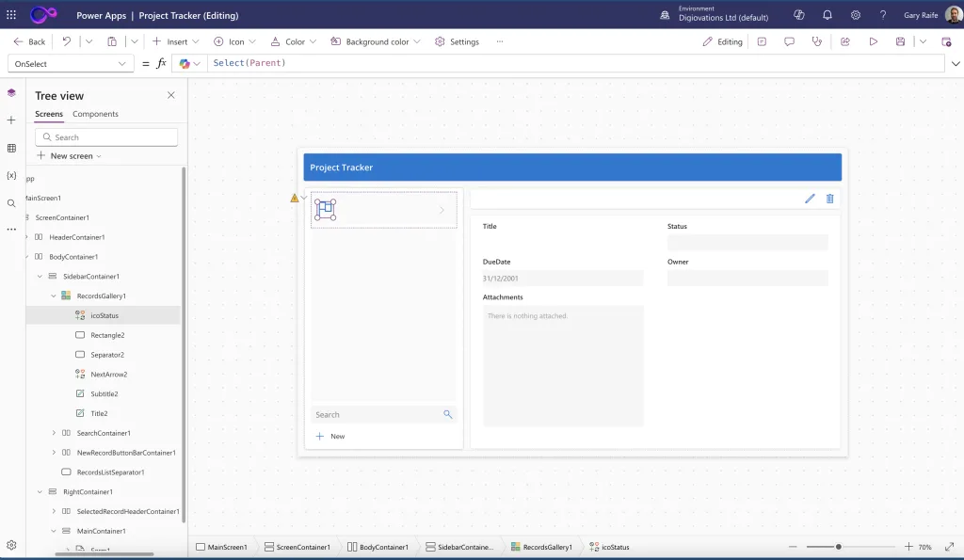
Task: Switch to the Components tab
Action: point(95,114)
